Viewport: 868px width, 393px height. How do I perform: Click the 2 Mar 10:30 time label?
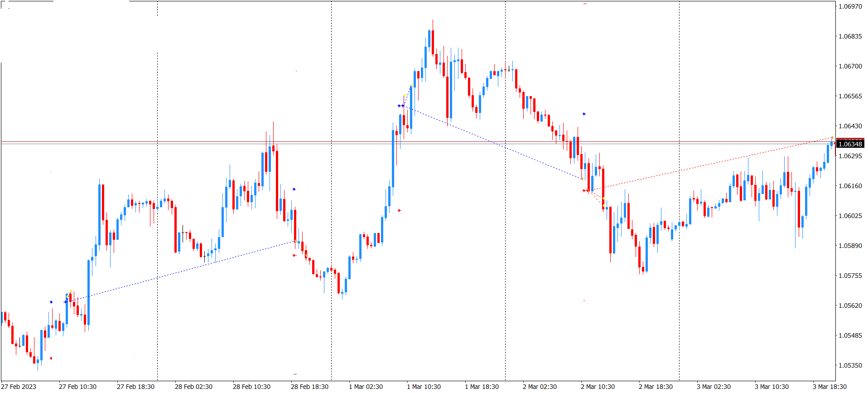click(x=598, y=387)
